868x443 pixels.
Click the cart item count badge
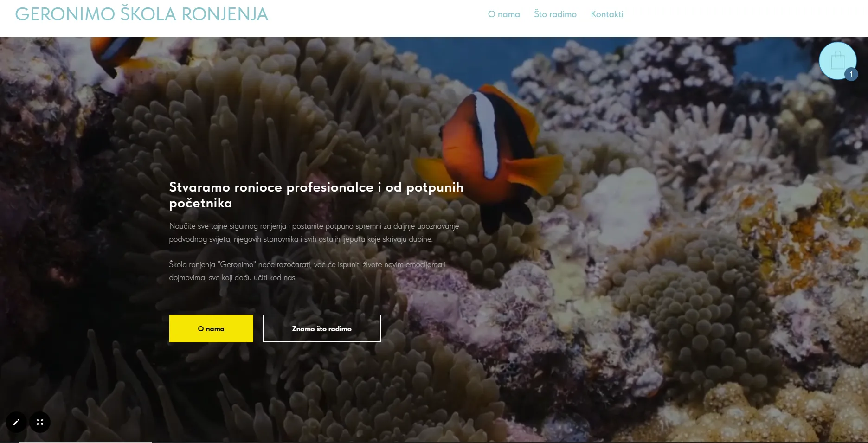click(851, 74)
